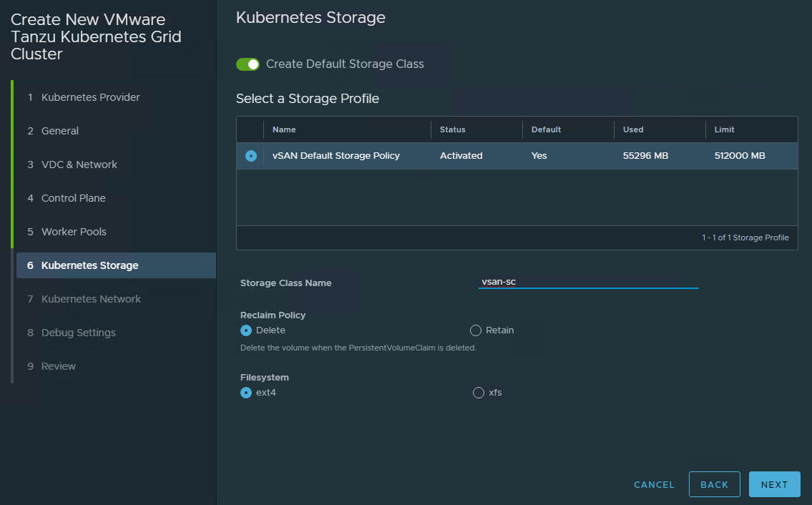Screen dimensions: 812x505
Task: Sort storage profiles by Name column header
Action: tap(284, 129)
